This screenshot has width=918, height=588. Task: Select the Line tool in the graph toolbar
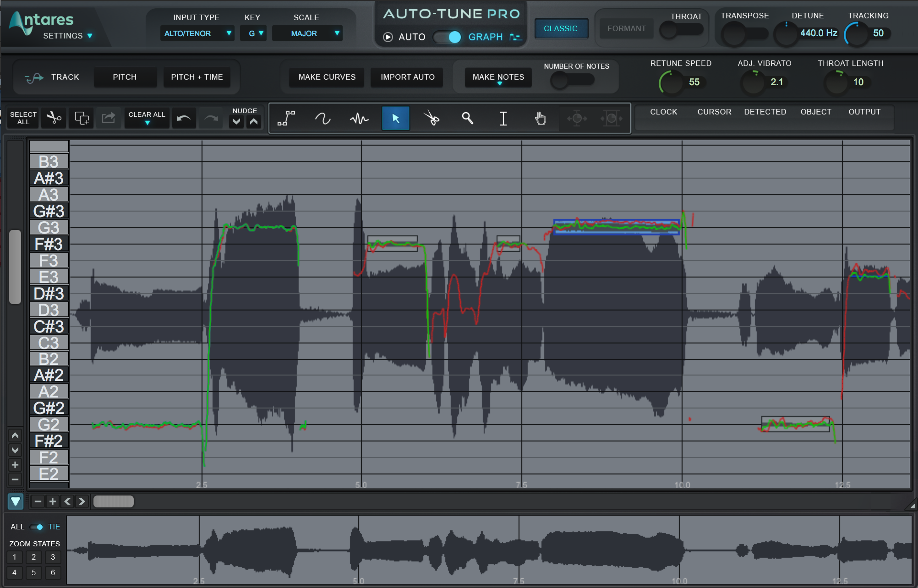click(286, 118)
